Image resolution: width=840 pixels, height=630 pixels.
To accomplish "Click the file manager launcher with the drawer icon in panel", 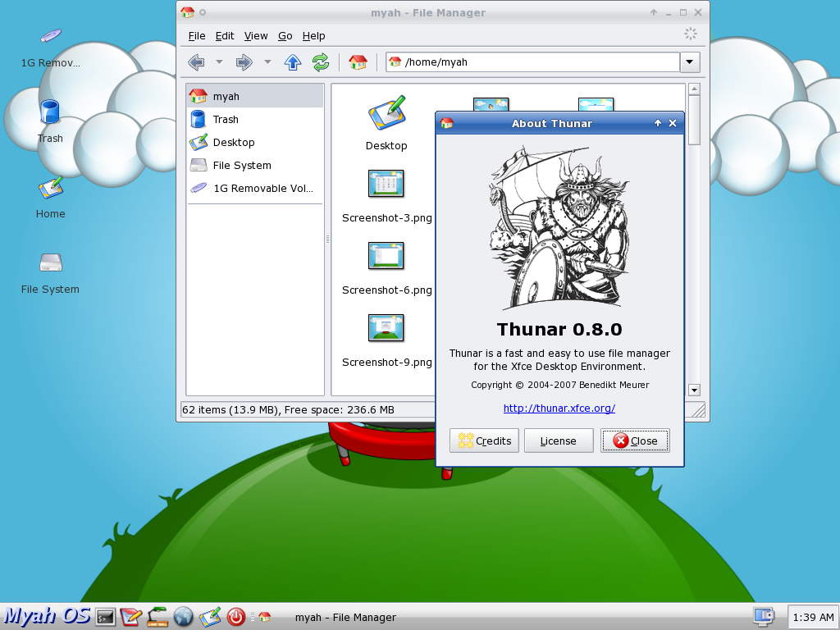I will coord(157,617).
